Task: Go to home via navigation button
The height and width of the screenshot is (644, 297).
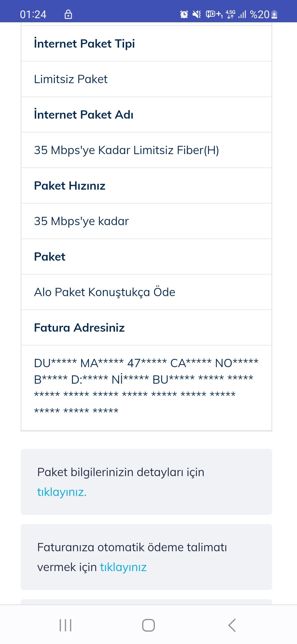Action: [148, 625]
